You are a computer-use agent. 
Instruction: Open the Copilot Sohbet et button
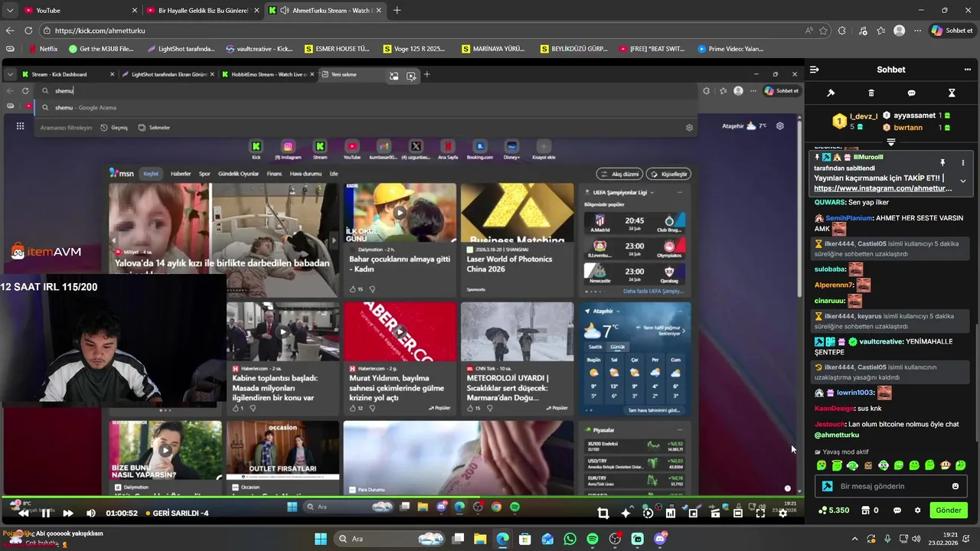click(x=952, y=31)
